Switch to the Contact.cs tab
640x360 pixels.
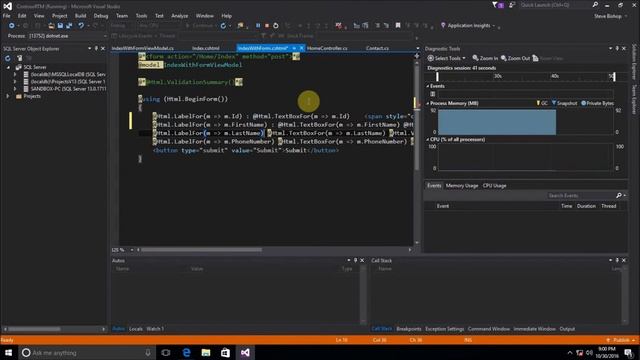(377, 48)
